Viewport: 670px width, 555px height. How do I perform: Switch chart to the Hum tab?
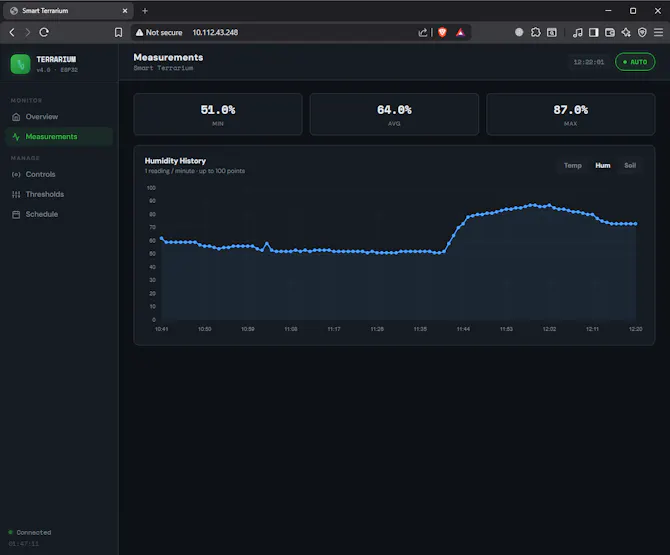602,165
